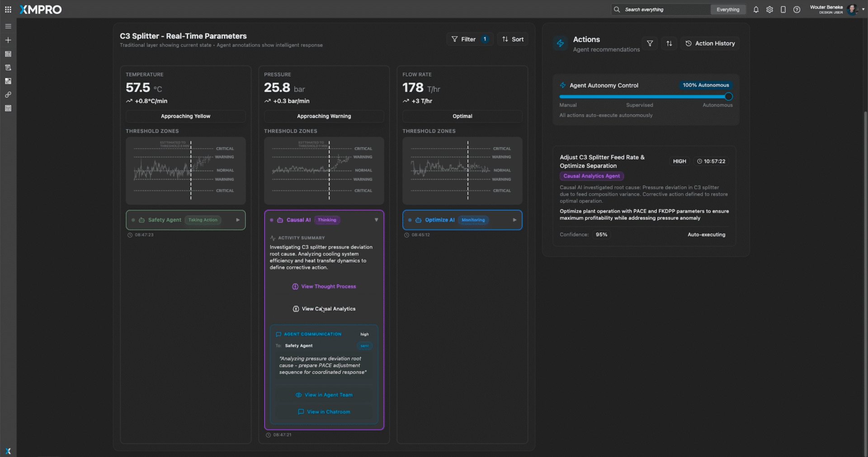This screenshot has width=868, height=457.
Task: Collapse the Causal AI agent card
Action: tap(376, 220)
